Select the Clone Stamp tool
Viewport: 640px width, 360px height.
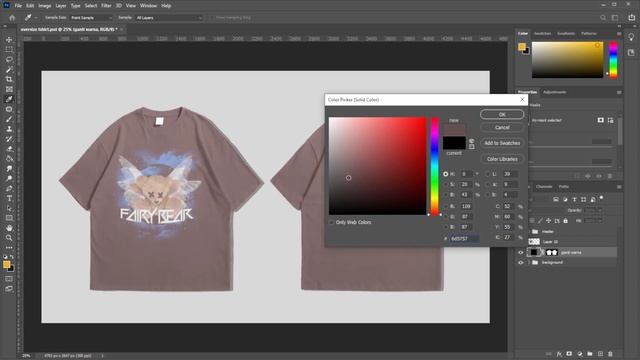9,129
